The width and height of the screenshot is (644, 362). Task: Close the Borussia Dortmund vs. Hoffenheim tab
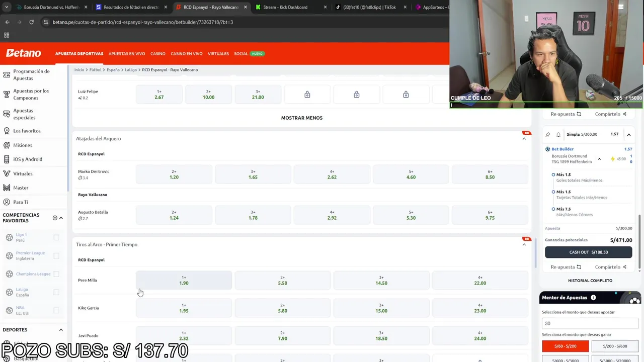[x=86, y=7]
